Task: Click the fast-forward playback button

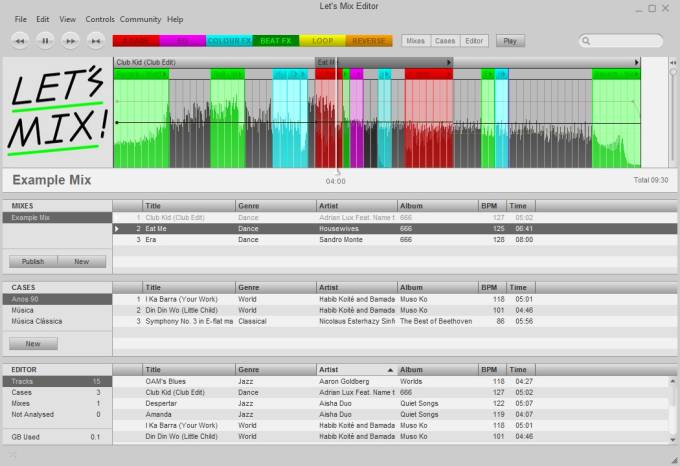Action: (x=70, y=41)
